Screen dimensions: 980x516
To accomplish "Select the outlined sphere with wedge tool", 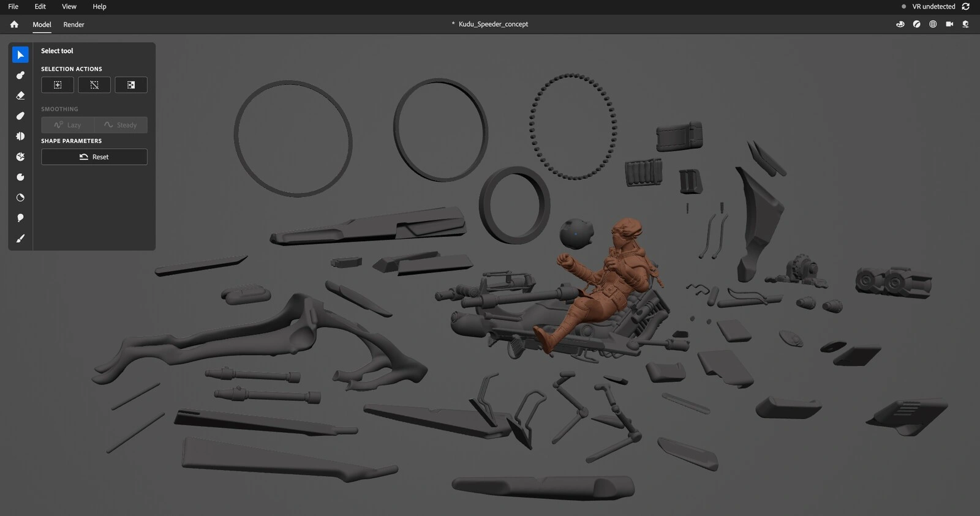I will [x=20, y=197].
